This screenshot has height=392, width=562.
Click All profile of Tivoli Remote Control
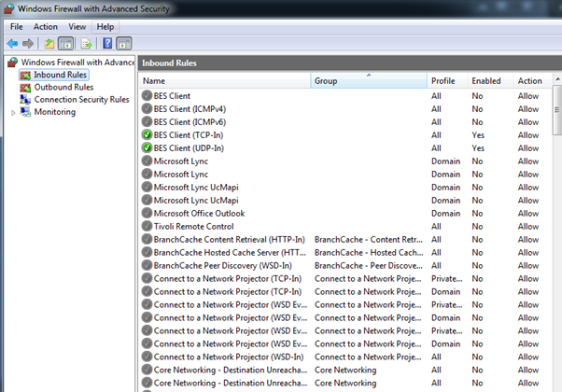436,226
